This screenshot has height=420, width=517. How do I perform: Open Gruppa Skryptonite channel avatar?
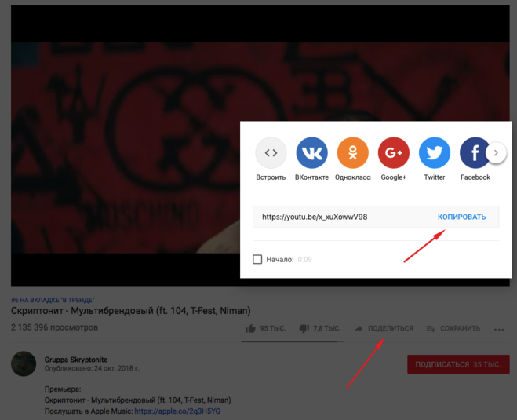24,363
